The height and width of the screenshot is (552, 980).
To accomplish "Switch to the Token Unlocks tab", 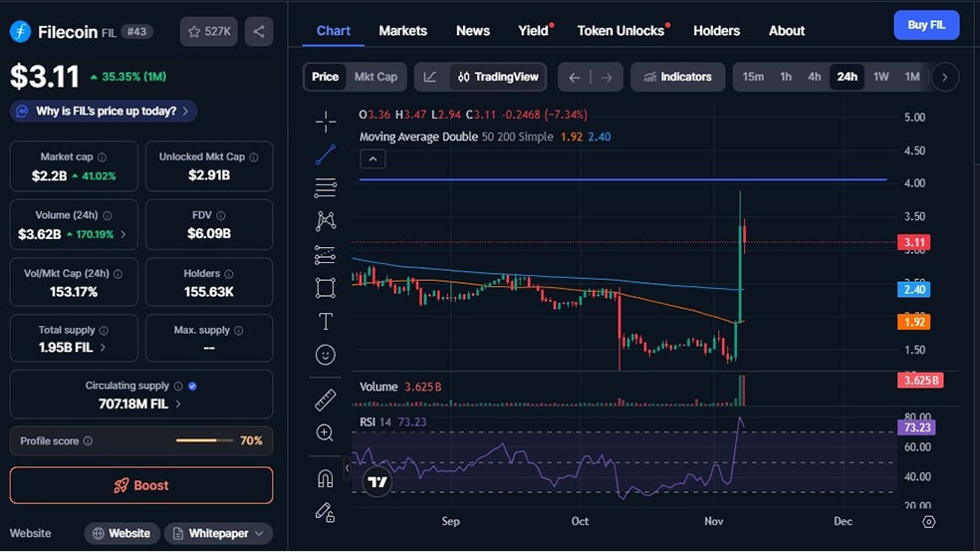I will (x=620, y=31).
